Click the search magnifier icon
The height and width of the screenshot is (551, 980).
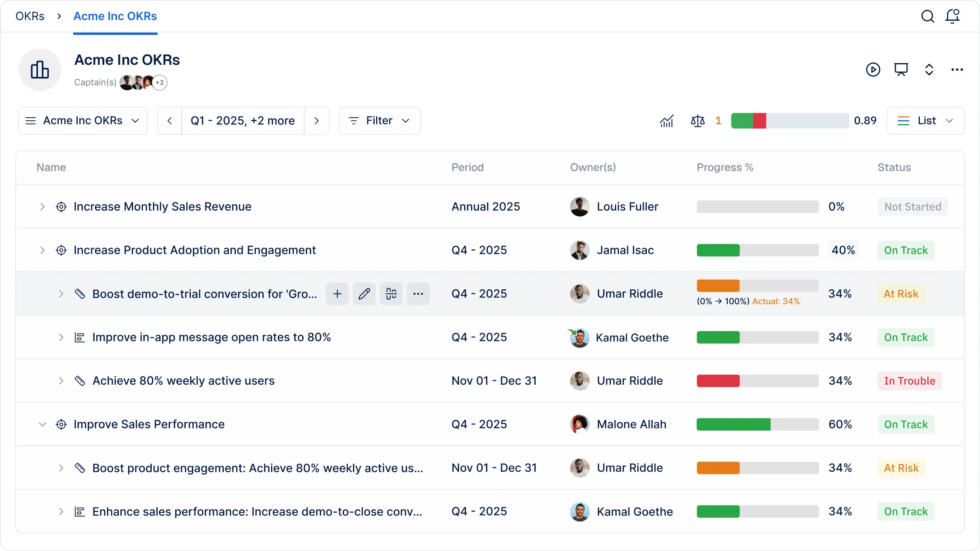click(927, 16)
